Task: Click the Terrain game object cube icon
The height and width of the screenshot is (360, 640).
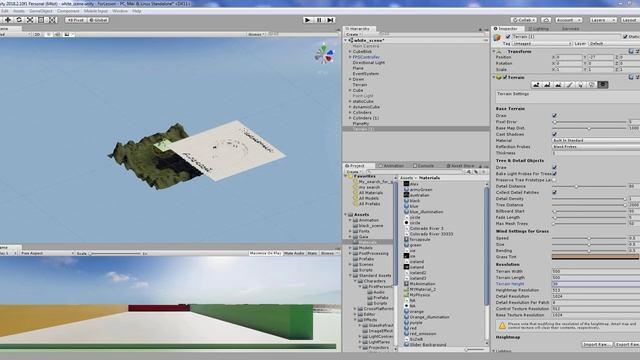Action: (x=497, y=38)
